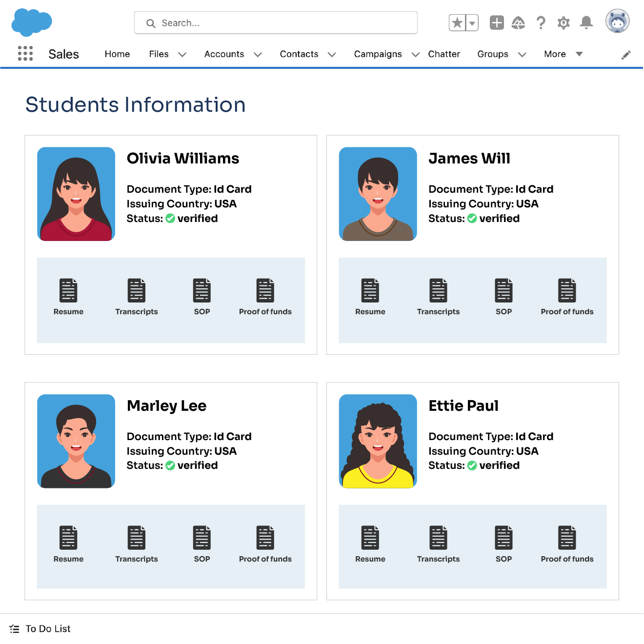Select the search magnifier icon
This screenshot has width=644, height=644.
point(151,23)
